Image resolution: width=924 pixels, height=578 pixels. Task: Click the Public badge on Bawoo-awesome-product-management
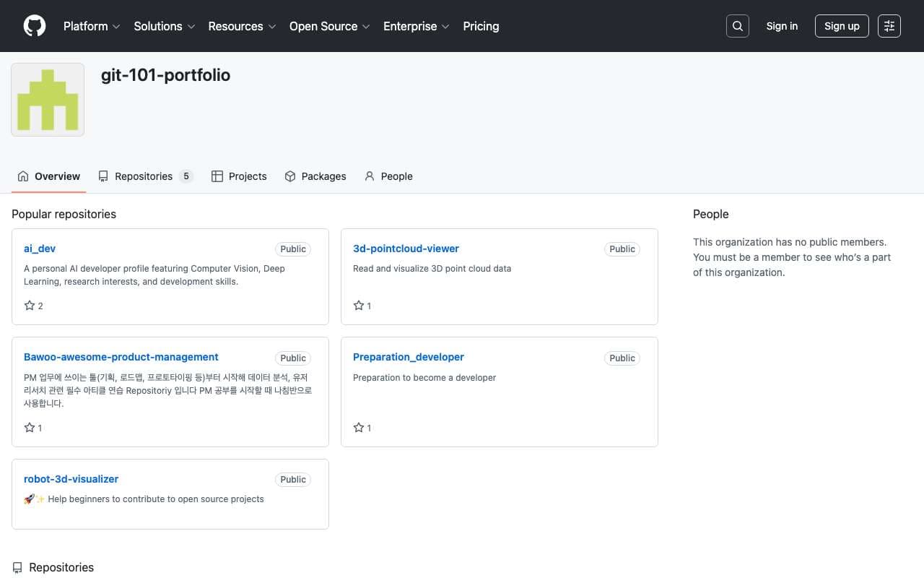(x=293, y=358)
